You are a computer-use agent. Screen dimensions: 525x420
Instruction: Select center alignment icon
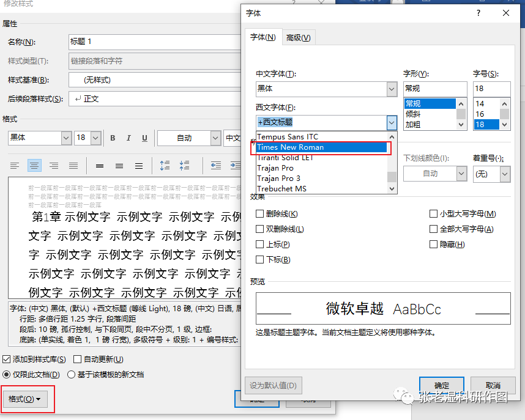[x=34, y=165]
